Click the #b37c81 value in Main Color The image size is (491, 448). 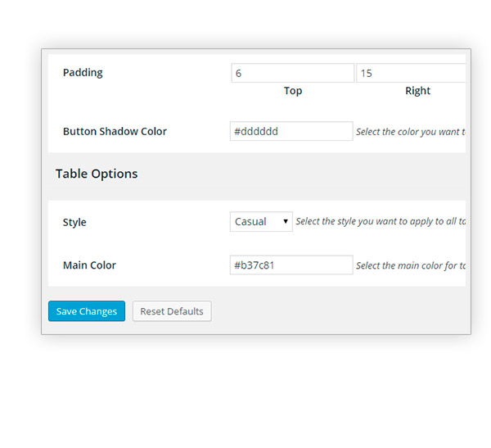coord(256,265)
